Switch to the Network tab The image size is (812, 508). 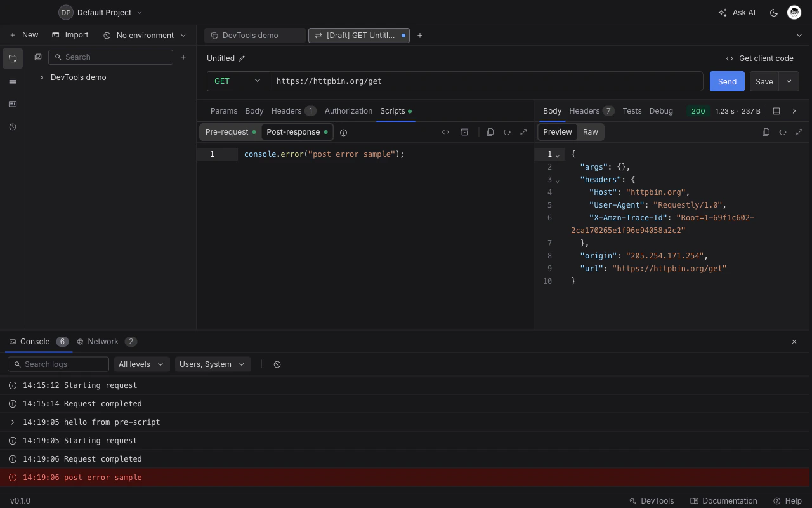pyautogui.click(x=107, y=342)
